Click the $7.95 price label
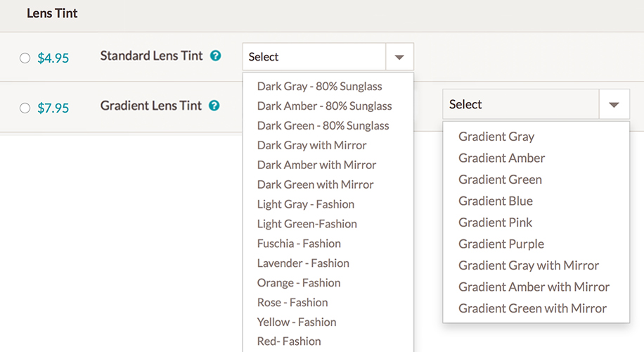 [53, 108]
